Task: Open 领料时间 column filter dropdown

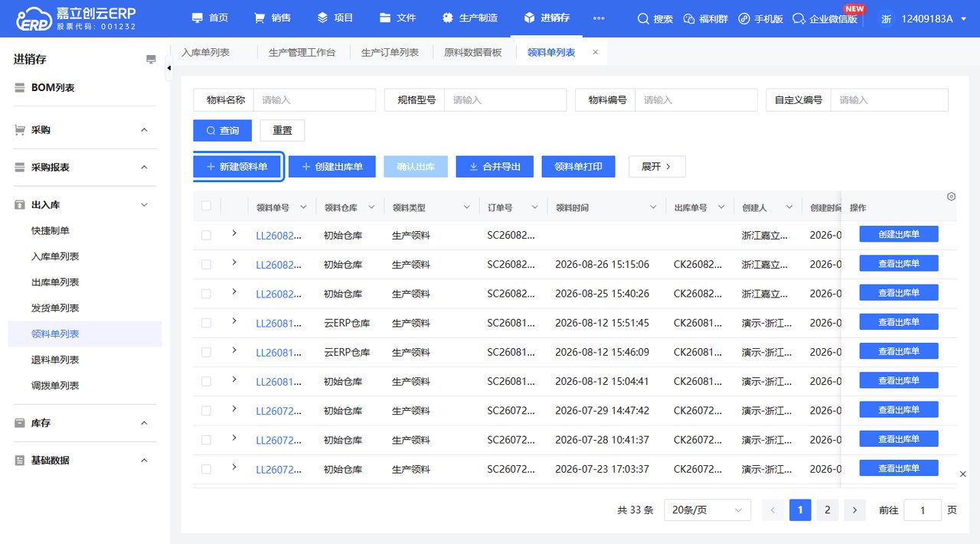Action: (x=654, y=207)
